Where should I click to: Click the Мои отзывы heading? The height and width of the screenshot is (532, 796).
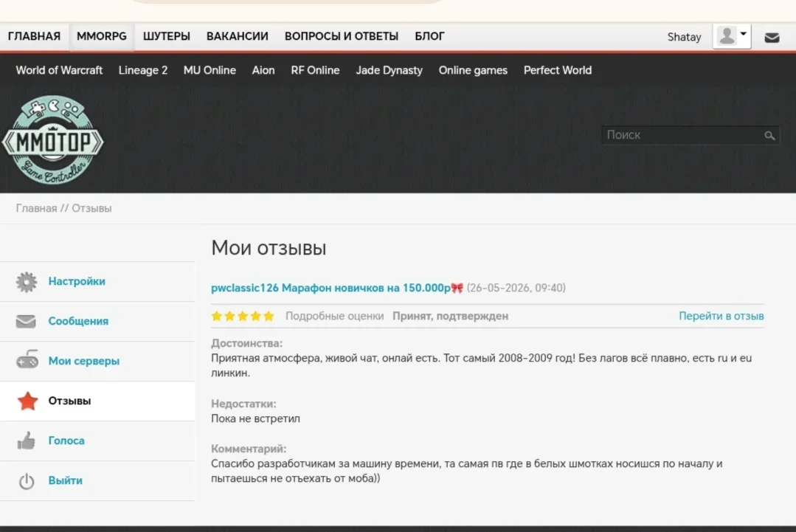point(269,248)
